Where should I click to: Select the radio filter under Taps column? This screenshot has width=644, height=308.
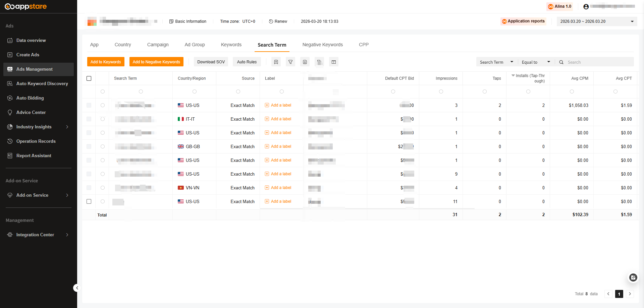tap(485, 91)
